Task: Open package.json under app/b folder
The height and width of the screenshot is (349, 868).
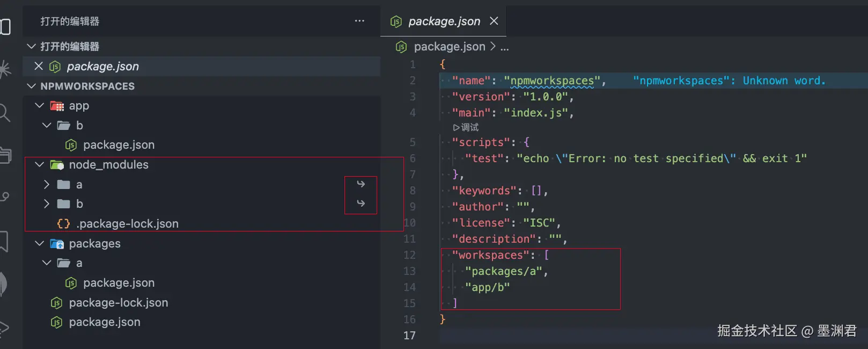Action: (118, 145)
